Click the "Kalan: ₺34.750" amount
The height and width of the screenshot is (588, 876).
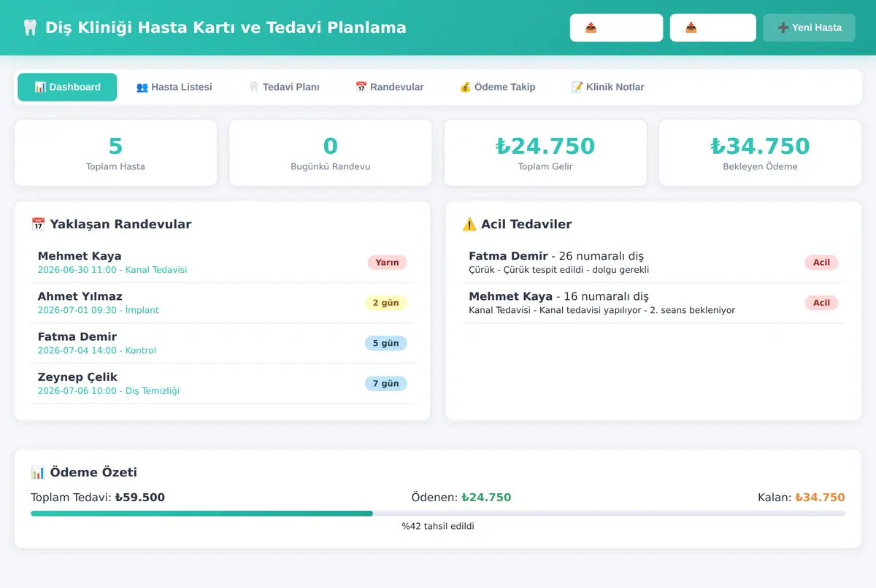coord(802,498)
